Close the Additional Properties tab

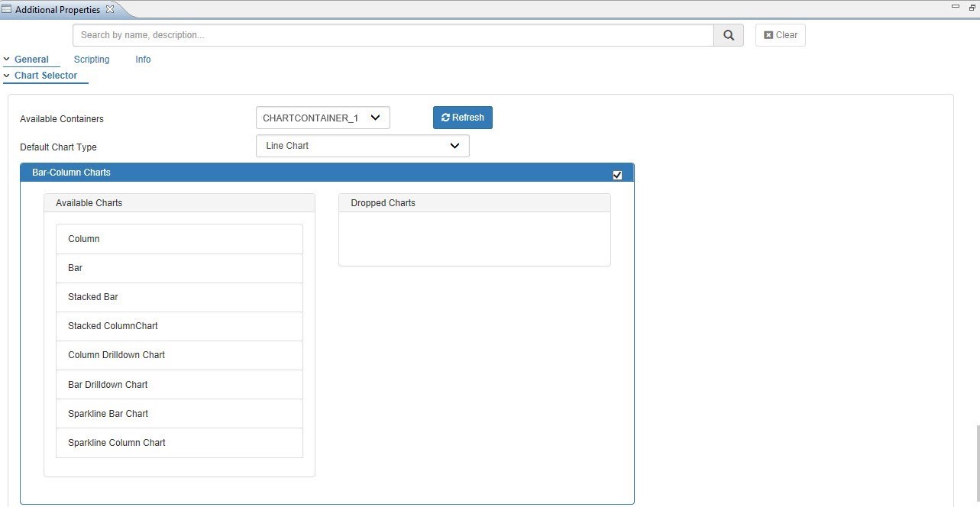coord(110,9)
